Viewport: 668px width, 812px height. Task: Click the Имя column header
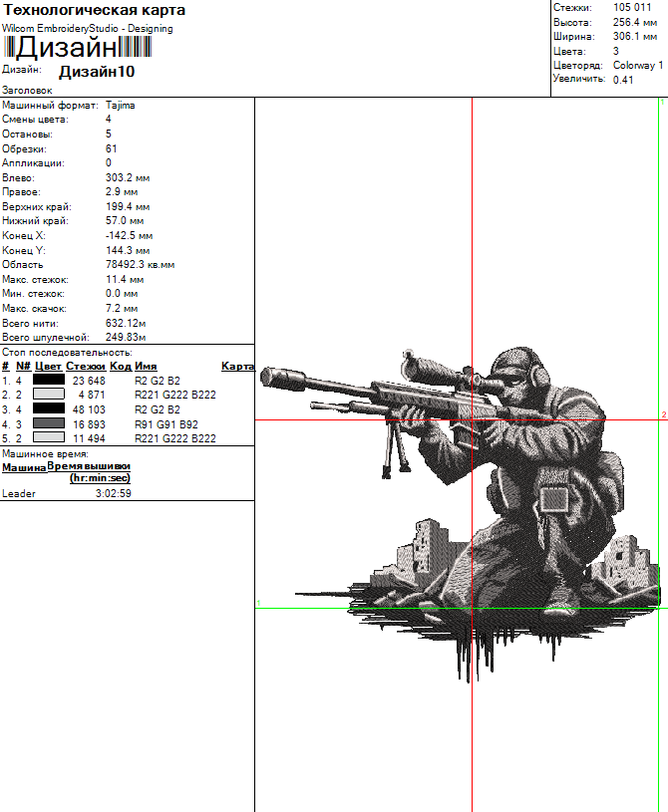pyautogui.click(x=146, y=366)
